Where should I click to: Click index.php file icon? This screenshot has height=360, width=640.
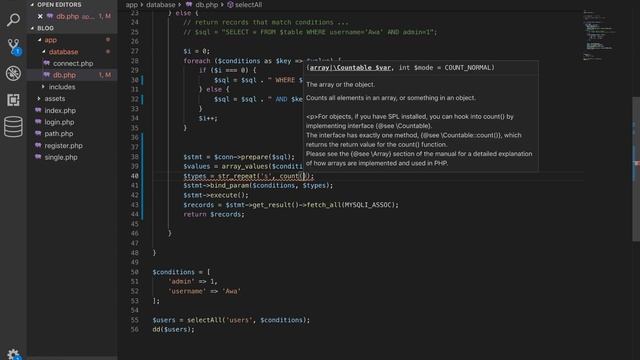(38, 110)
